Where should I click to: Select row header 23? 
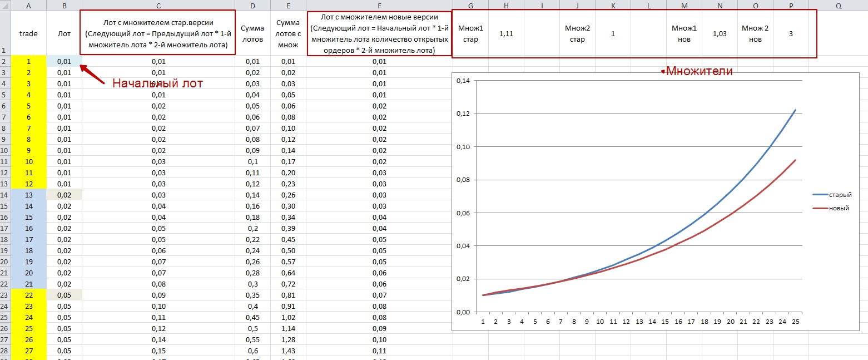click(x=5, y=295)
